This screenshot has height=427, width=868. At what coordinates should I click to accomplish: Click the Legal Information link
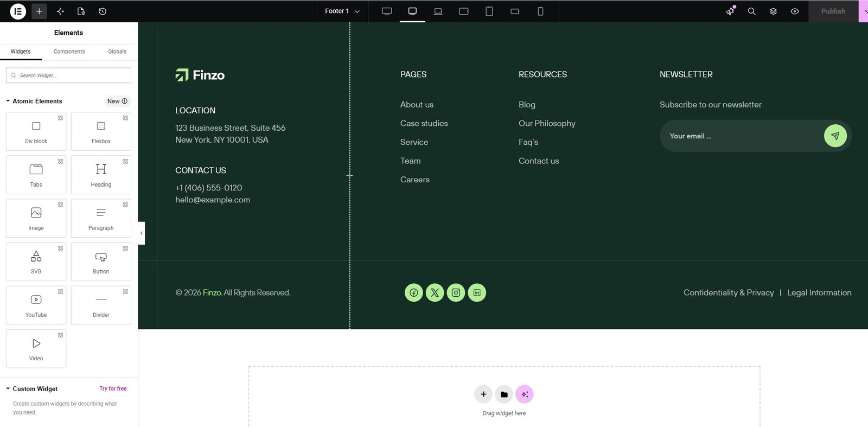pos(819,293)
